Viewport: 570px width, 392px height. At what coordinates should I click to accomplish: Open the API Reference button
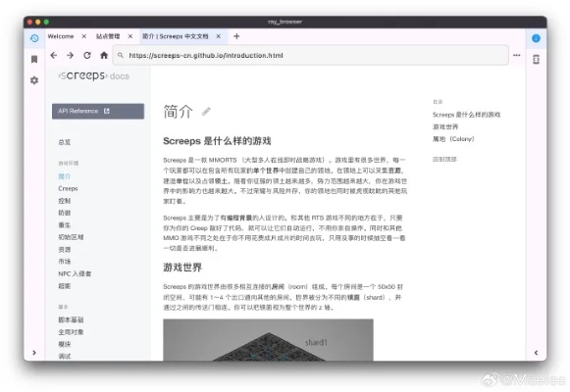tap(98, 111)
